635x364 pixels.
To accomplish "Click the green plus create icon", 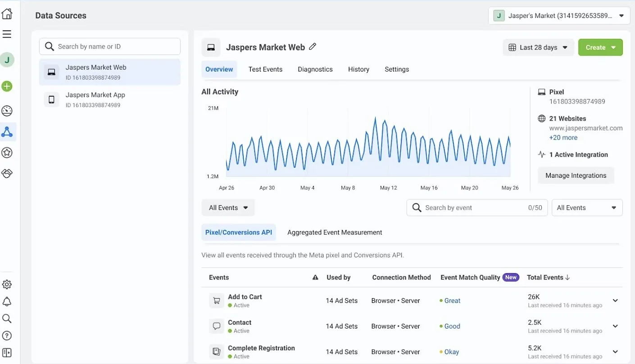I will click(x=7, y=86).
